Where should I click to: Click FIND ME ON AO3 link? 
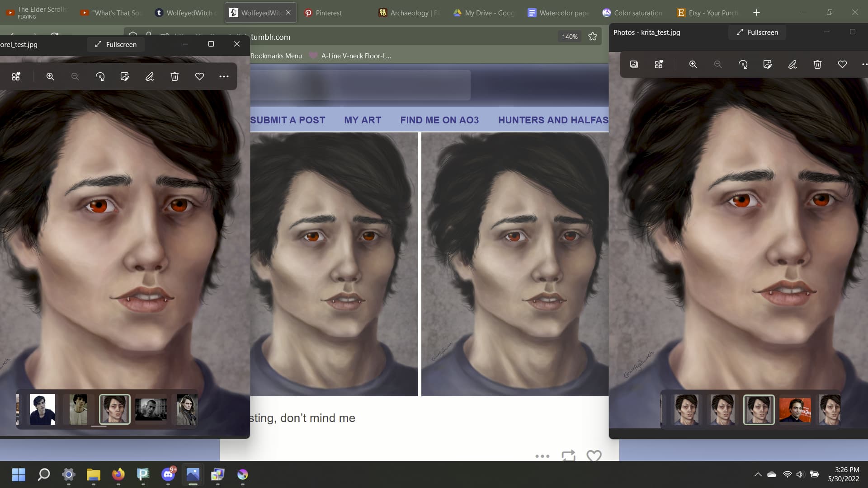point(439,120)
